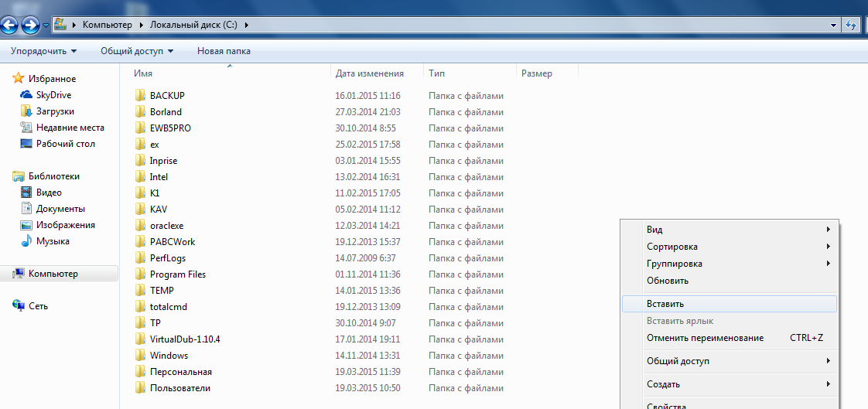868x409 pixels.
Task: Select the PABCWork folder icon
Action: pos(140,241)
